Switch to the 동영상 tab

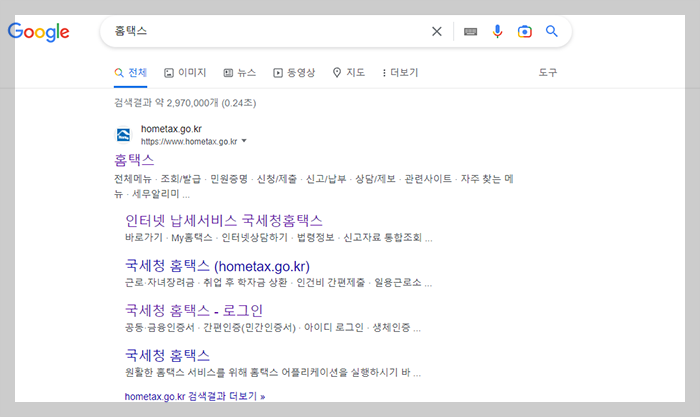click(294, 72)
